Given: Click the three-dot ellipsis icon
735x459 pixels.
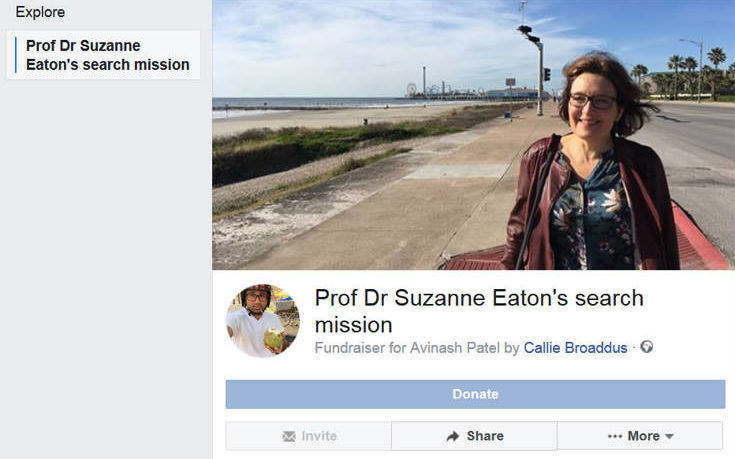Looking at the screenshot, I should (615, 436).
